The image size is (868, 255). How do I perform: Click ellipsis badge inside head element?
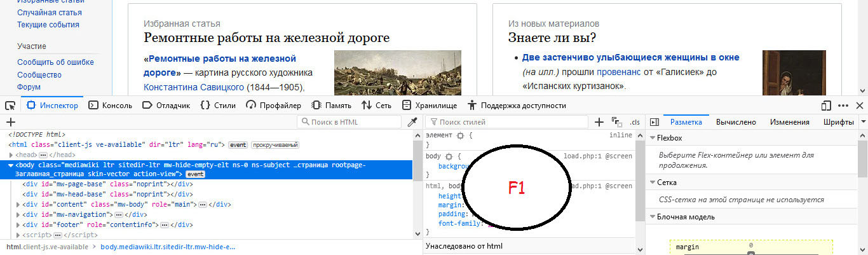tap(43, 155)
